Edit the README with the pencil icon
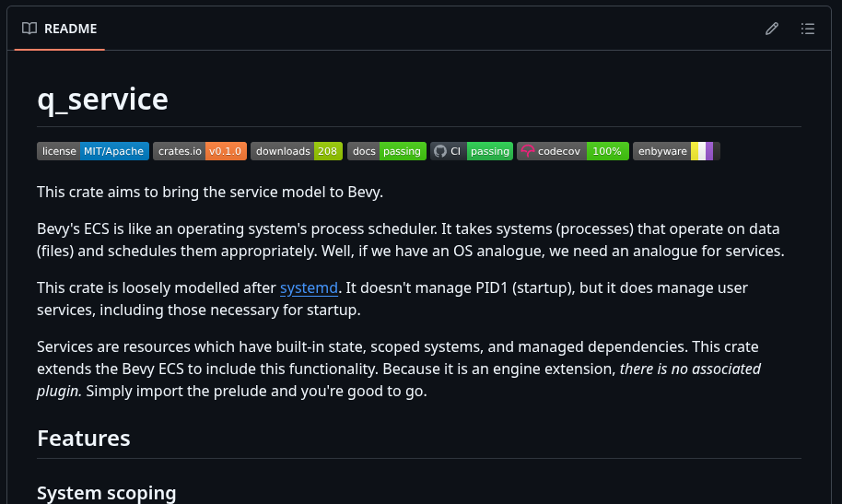842x504 pixels. (x=772, y=29)
